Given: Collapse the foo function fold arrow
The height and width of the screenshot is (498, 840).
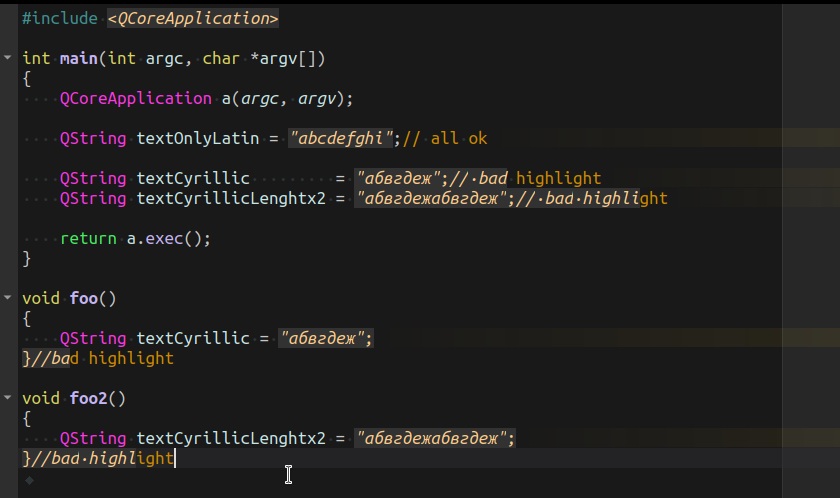Looking at the screenshot, I should pos(8,298).
